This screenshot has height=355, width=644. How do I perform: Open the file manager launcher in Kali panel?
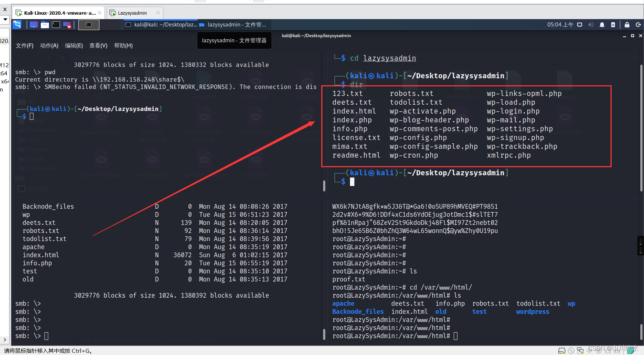tap(45, 25)
